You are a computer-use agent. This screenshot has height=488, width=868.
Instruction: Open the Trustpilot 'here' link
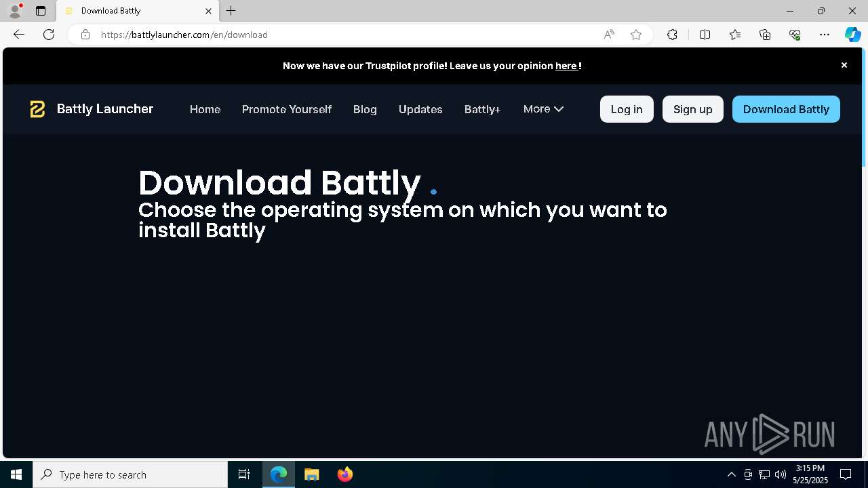click(566, 66)
